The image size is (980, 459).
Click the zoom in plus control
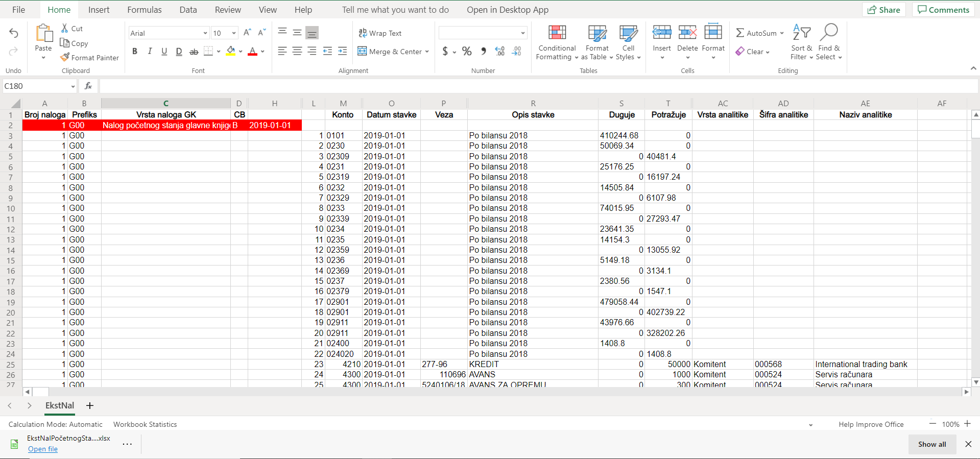(x=967, y=424)
